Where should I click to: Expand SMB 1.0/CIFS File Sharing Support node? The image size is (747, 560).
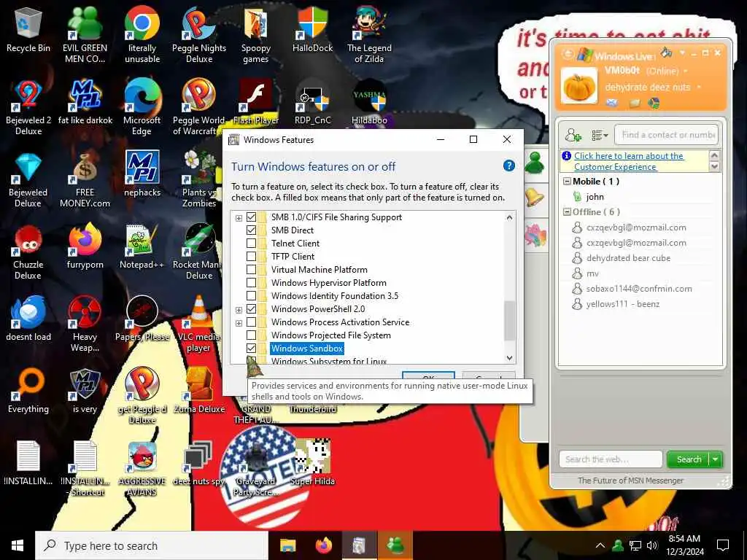[239, 218]
